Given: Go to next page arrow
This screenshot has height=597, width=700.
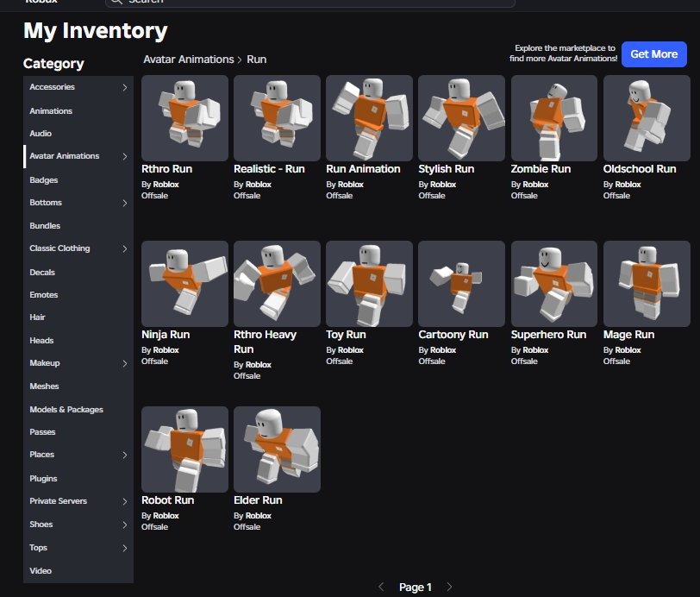Looking at the screenshot, I should click(x=449, y=587).
